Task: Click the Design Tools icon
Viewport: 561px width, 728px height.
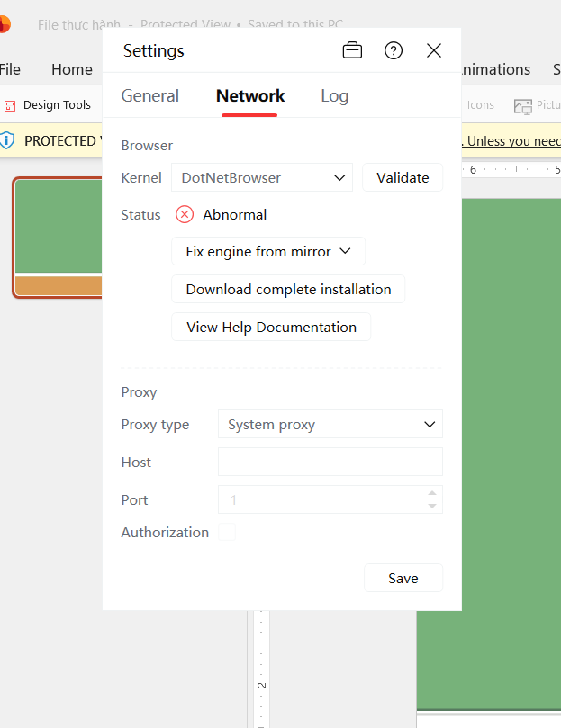Action: pos(10,106)
